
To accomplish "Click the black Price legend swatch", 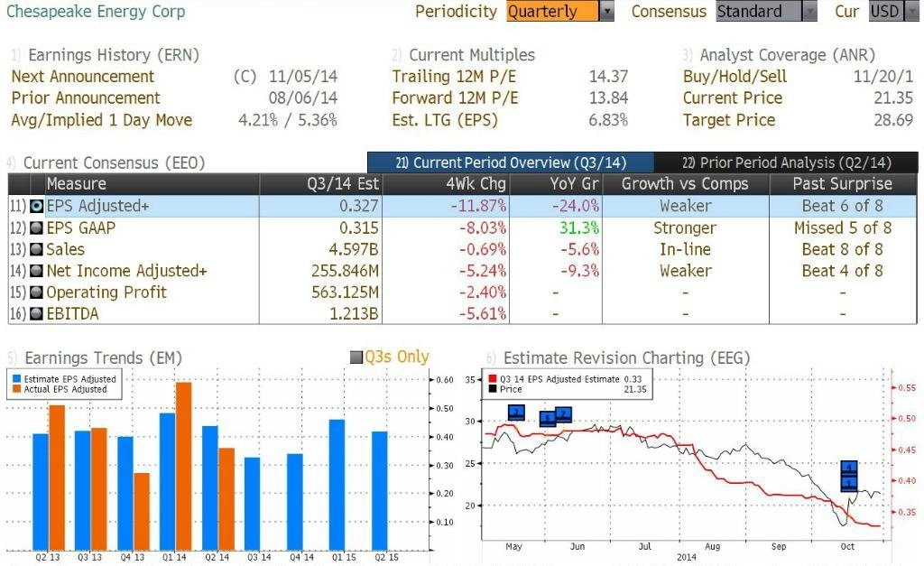I will coord(493,389).
